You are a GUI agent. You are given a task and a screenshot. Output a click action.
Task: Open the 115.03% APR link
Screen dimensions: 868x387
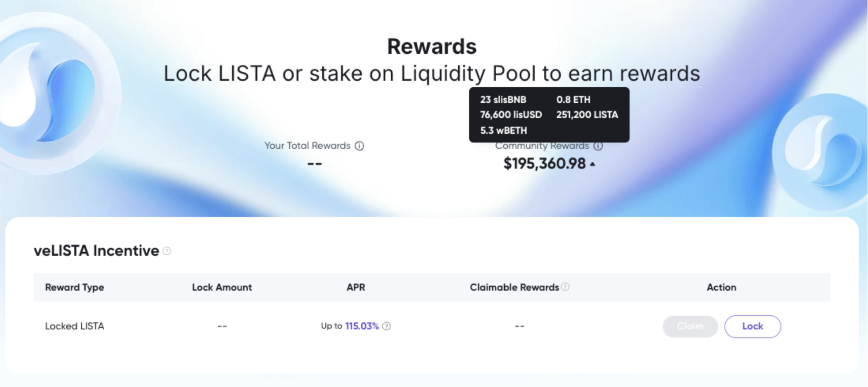(x=361, y=326)
